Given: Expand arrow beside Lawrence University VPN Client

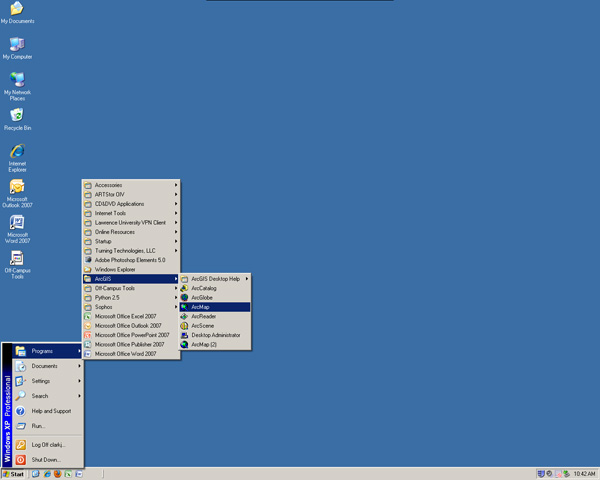Looking at the screenshot, I should 176,222.
